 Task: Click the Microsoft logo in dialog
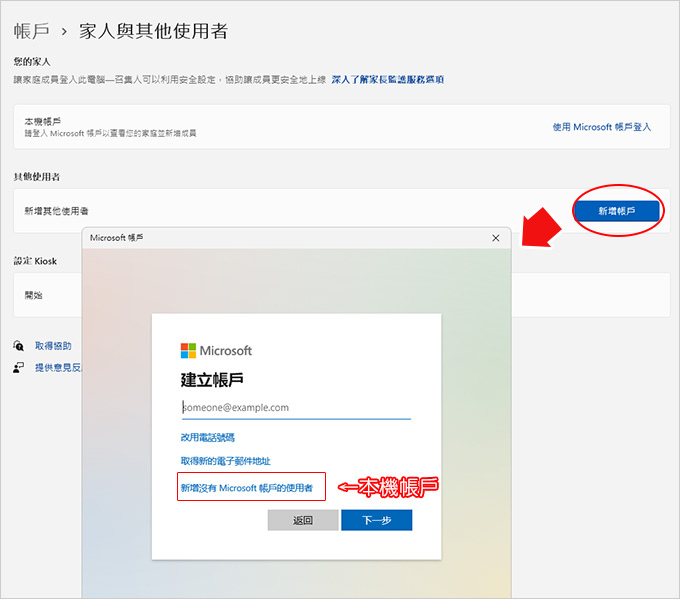click(x=216, y=350)
